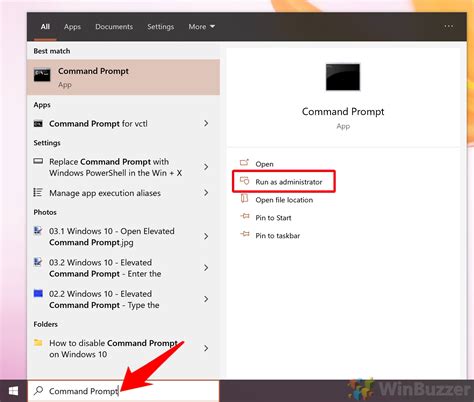Choose Pin to taskbar

pyautogui.click(x=278, y=236)
